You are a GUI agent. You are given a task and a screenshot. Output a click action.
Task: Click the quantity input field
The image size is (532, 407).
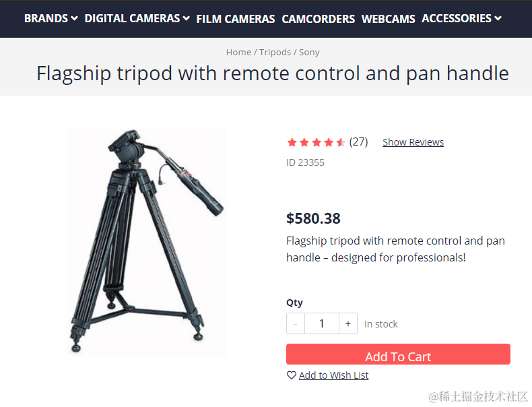pyautogui.click(x=322, y=323)
